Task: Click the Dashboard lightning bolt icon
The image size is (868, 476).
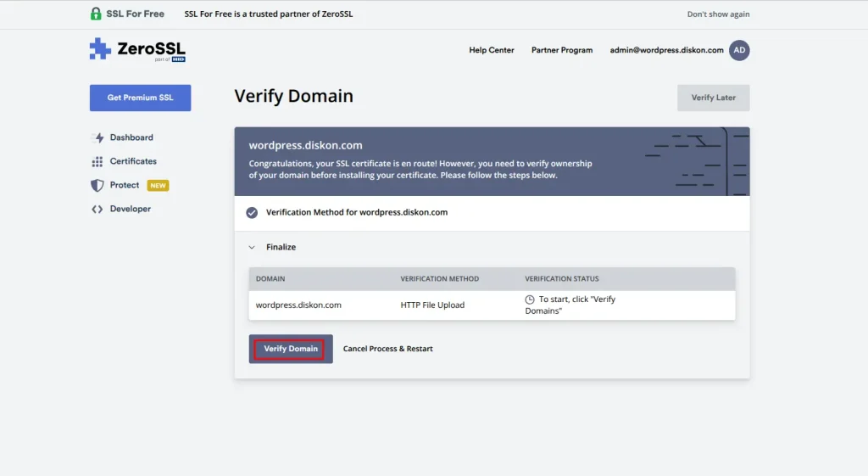Action: 98,137
